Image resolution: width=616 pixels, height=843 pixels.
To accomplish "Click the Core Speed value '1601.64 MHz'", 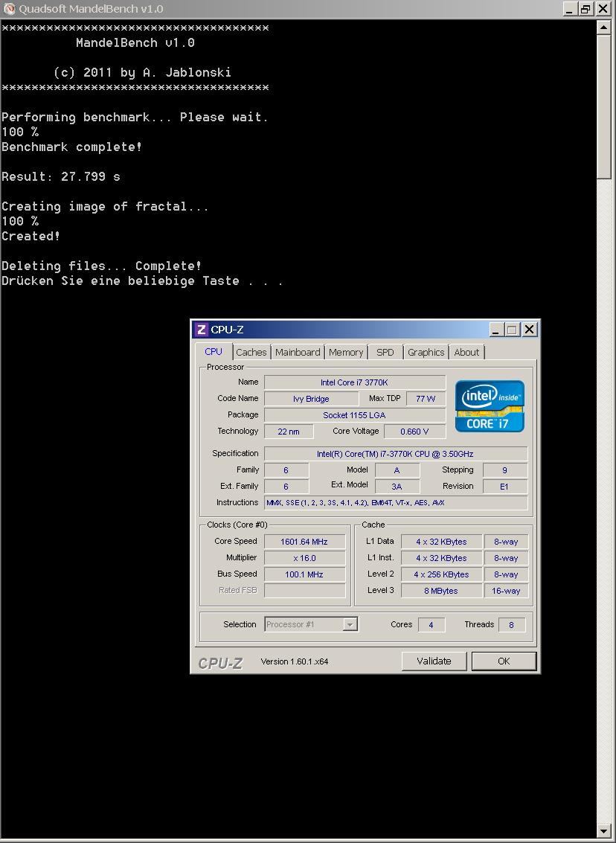I will 305,542.
